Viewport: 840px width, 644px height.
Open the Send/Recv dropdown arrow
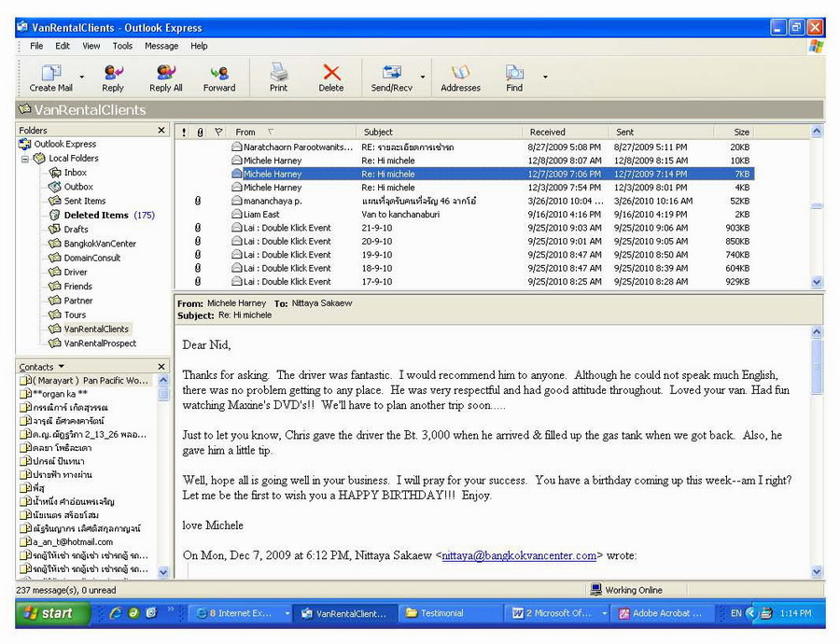click(x=423, y=77)
